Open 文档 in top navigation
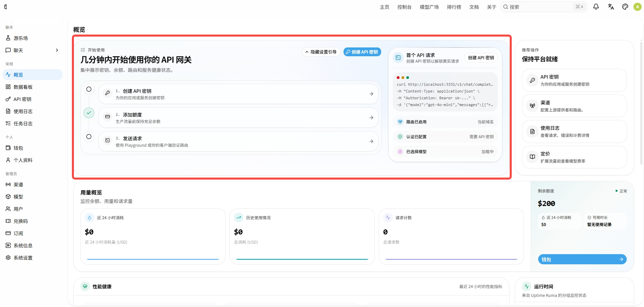 (x=474, y=7)
